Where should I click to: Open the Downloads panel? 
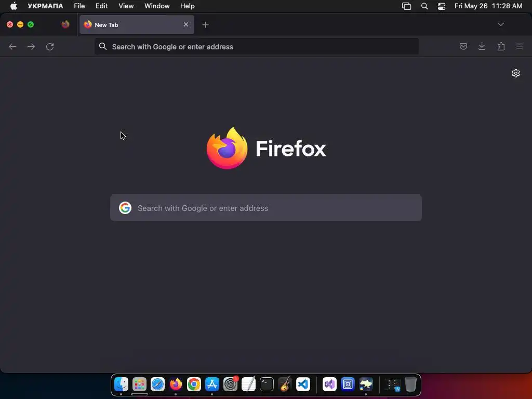(482, 46)
